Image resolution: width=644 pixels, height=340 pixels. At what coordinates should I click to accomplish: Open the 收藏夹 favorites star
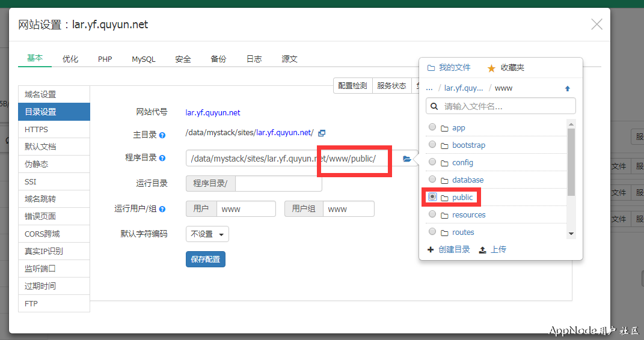tap(491, 68)
